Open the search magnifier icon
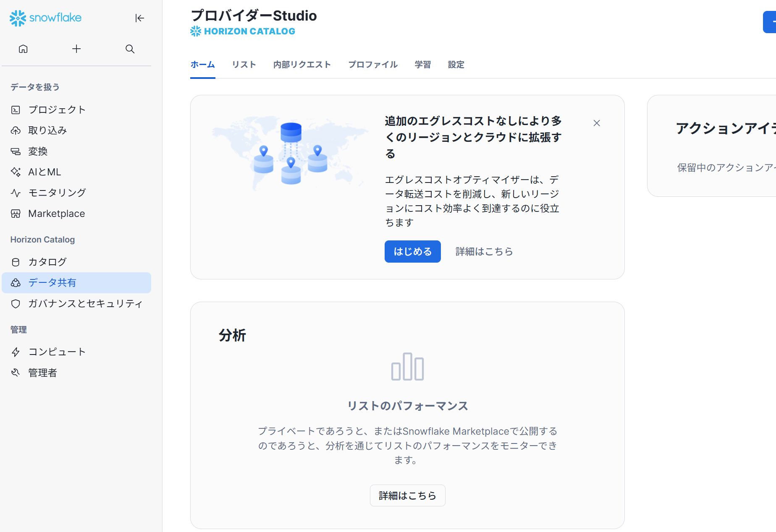Viewport: 776px width, 532px height. click(130, 49)
